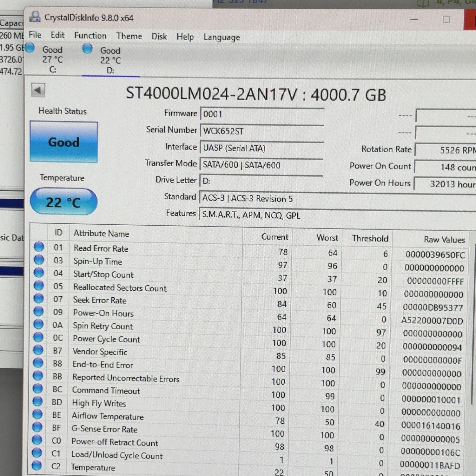Select the Power-On Hours attribute name
Image resolution: width=476 pixels, height=476 pixels.
103,313
